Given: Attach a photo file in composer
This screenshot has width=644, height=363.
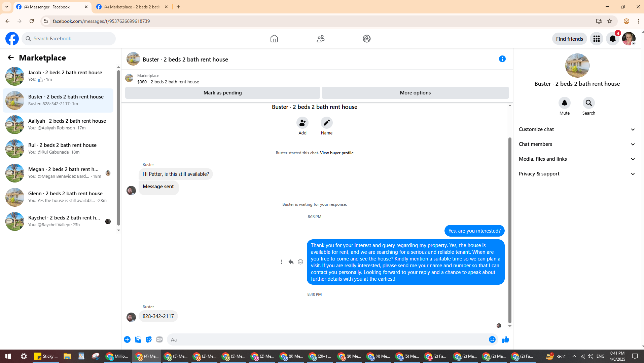Looking at the screenshot, I should click(x=138, y=339).
